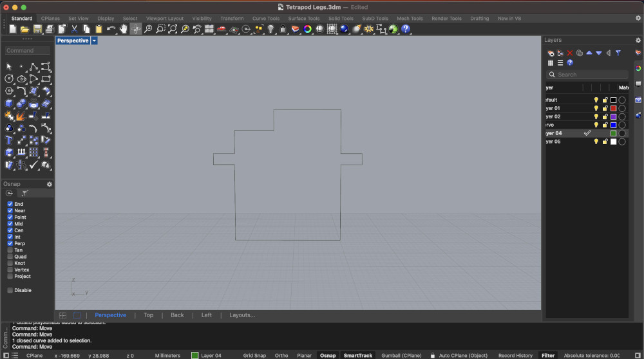Image resolution: width=644 pixels, height=359 pixels.
Task: Click the Cut scissors icon
Action: tap(74, 29)
